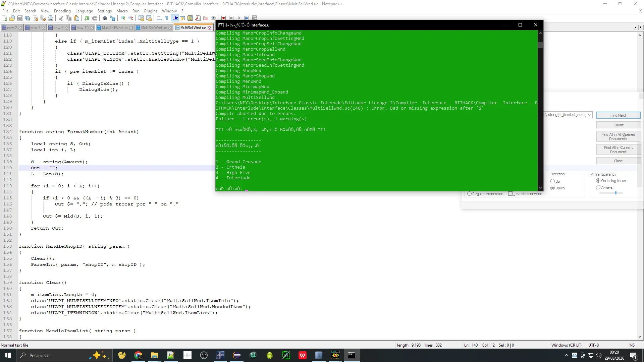This screenshot has width=644, height=362.
Task: Click the Redo arrow icon
Action: (95, 18)
